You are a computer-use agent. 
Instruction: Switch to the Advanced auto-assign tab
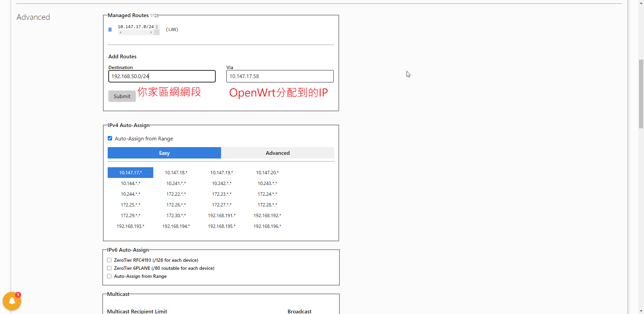click(x=277, y=153)
